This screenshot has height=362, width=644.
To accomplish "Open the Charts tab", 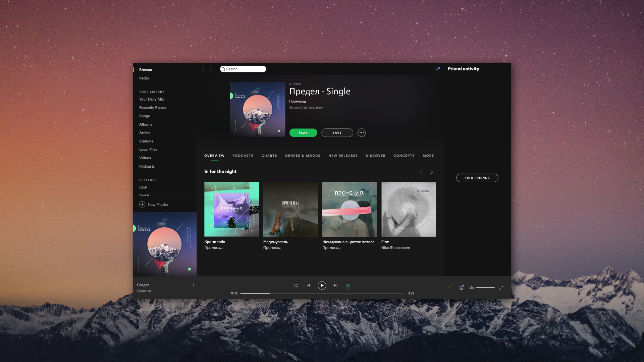I will 269,156.
